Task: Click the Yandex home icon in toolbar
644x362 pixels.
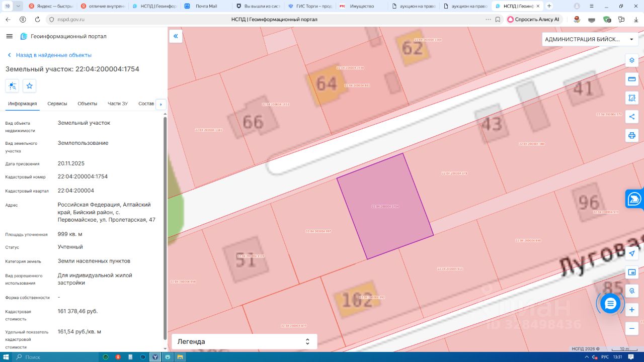Action: 23,19
